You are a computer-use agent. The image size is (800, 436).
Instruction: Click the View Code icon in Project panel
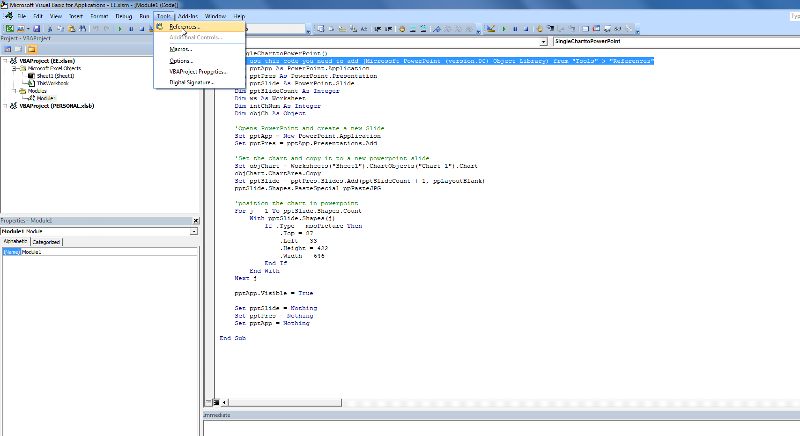pos(8,47)
